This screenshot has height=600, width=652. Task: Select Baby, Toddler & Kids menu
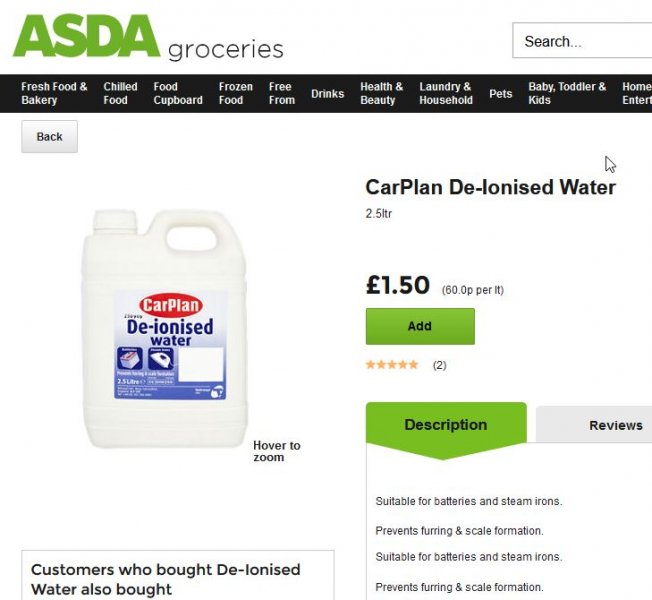click(x=567, y=93)
